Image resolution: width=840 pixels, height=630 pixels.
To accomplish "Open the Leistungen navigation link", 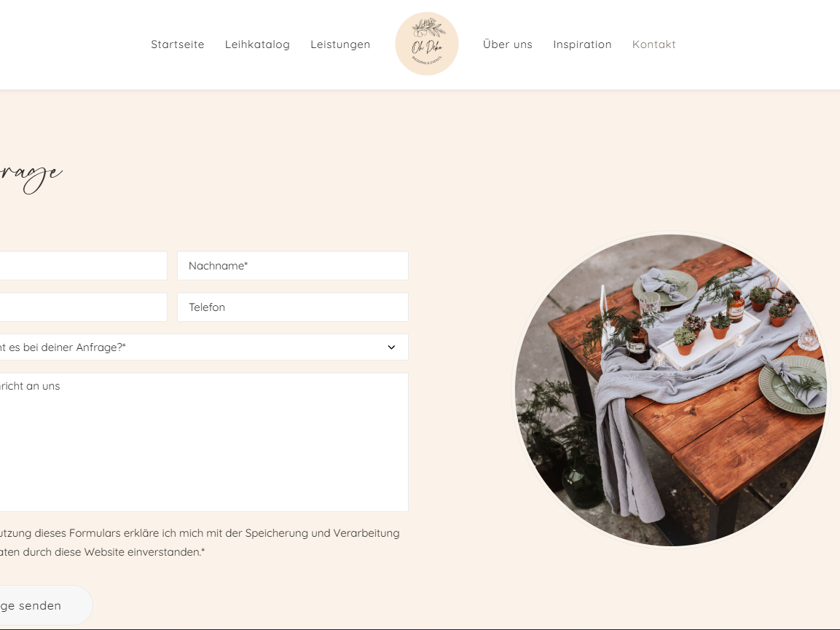I will pyautogui.click(x=340, y=44).
